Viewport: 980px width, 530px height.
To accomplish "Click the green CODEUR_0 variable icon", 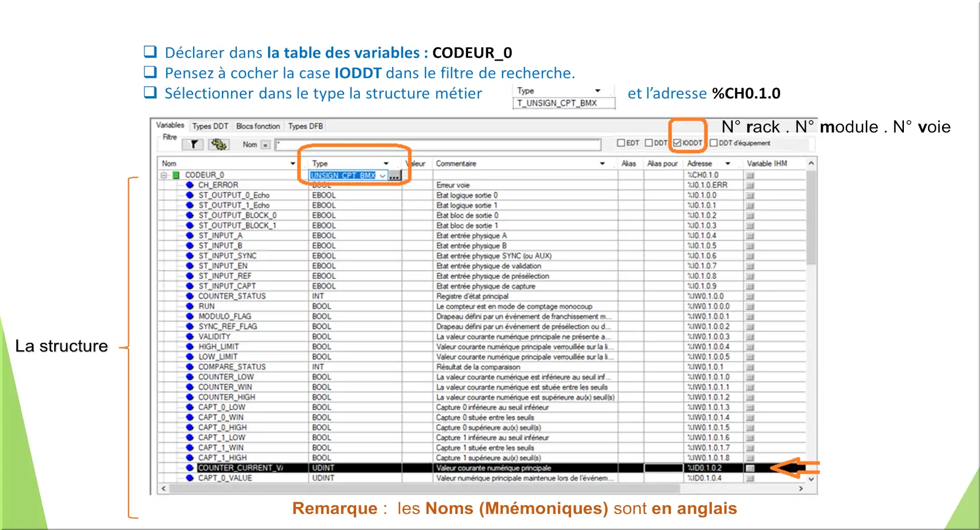I will point(176,175).
